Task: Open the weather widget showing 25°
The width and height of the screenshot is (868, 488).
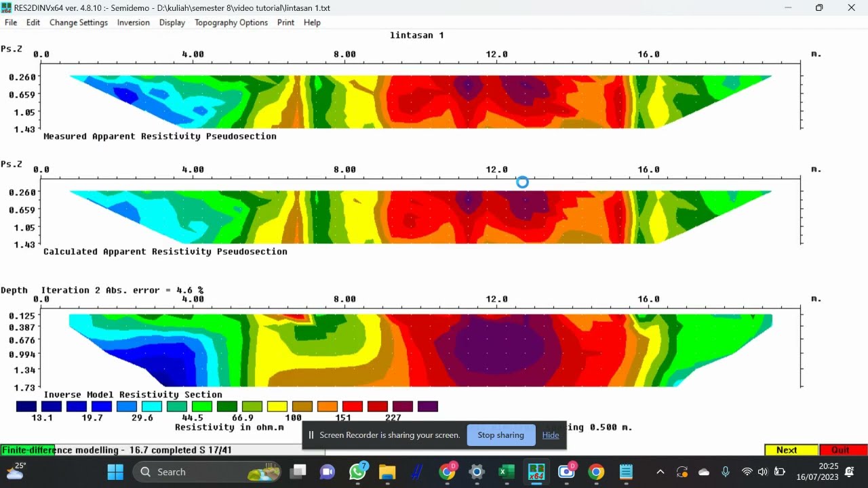Action: coord(15,471)
